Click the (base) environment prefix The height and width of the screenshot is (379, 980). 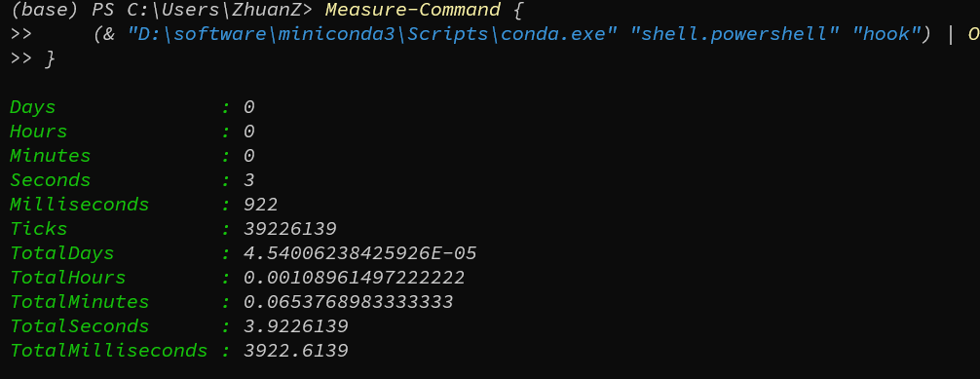point(45,10)
